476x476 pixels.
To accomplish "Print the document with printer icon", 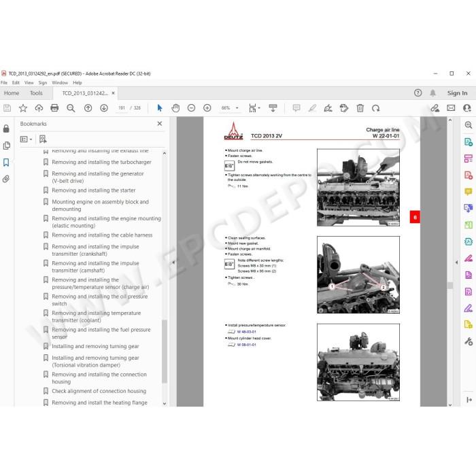I will 54,108.
